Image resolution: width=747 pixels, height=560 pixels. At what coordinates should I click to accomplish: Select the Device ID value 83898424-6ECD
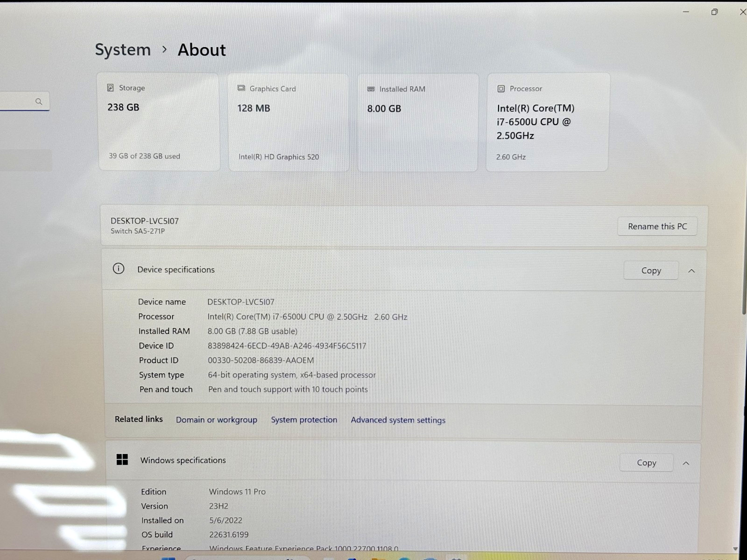tap(287, 346)
